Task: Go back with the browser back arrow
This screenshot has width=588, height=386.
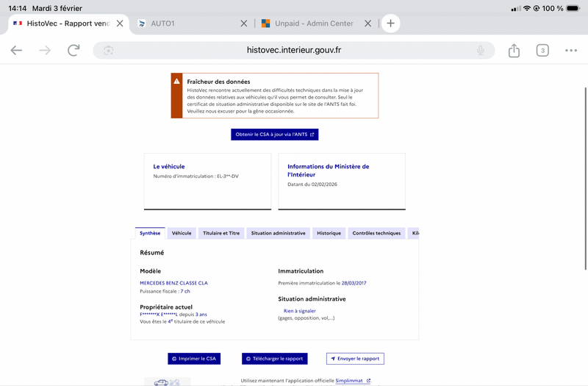Action: pos(16,50)
